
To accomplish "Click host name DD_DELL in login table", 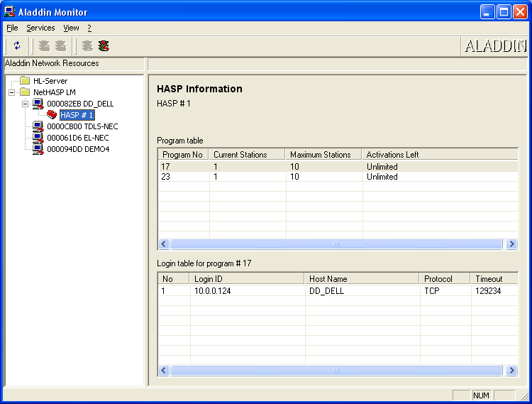I will click(x=327, y=291).
